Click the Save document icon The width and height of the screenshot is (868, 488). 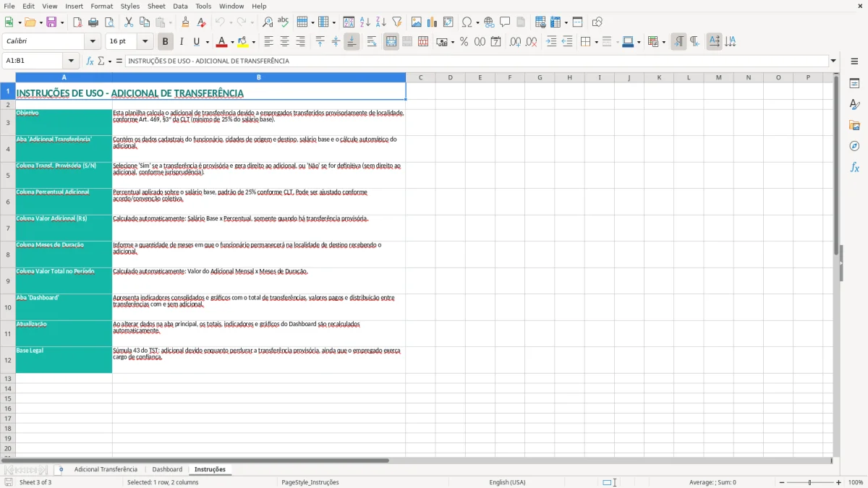coord(51,22)
